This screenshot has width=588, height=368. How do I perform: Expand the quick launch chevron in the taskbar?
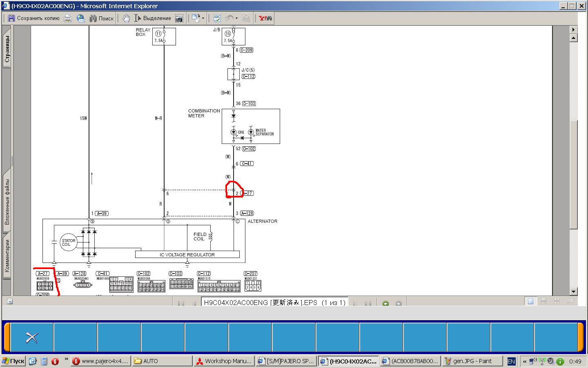point(66,359)
